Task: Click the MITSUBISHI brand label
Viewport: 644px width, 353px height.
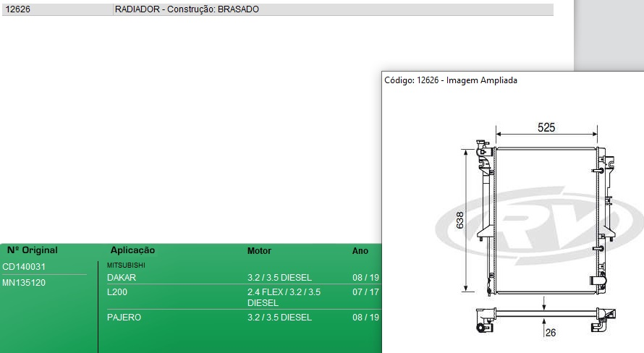Action: (x=126, y=265)
